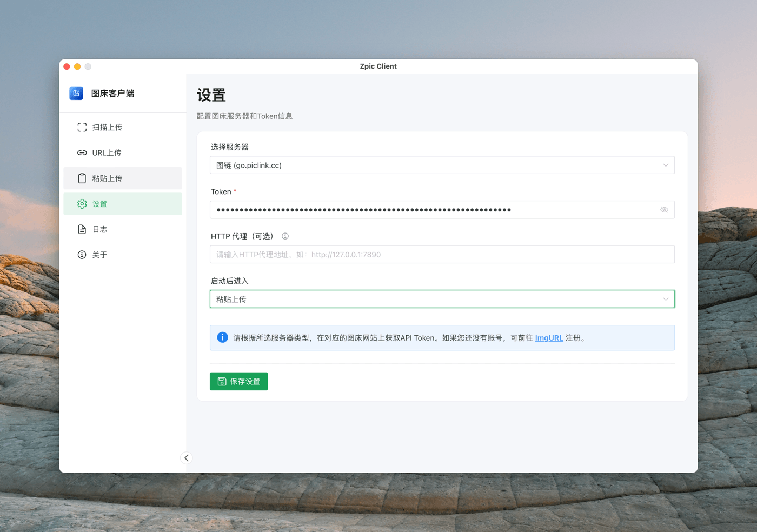Click the URL上传 link icon
Viewport: 757px width, 532px height.
tap(82, 152)
